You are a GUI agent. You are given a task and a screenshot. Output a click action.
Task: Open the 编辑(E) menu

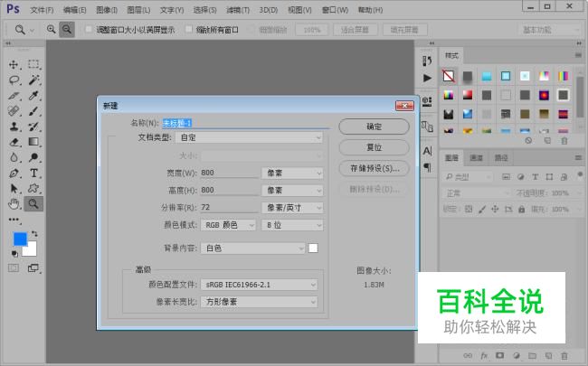[x=74, y=10]
